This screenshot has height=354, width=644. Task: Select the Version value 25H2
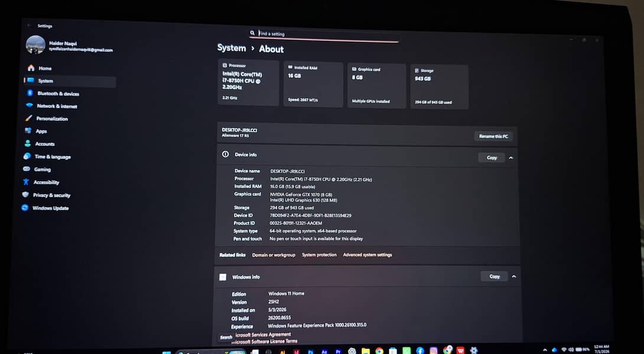pyautogui.click(x=274, y=301)
